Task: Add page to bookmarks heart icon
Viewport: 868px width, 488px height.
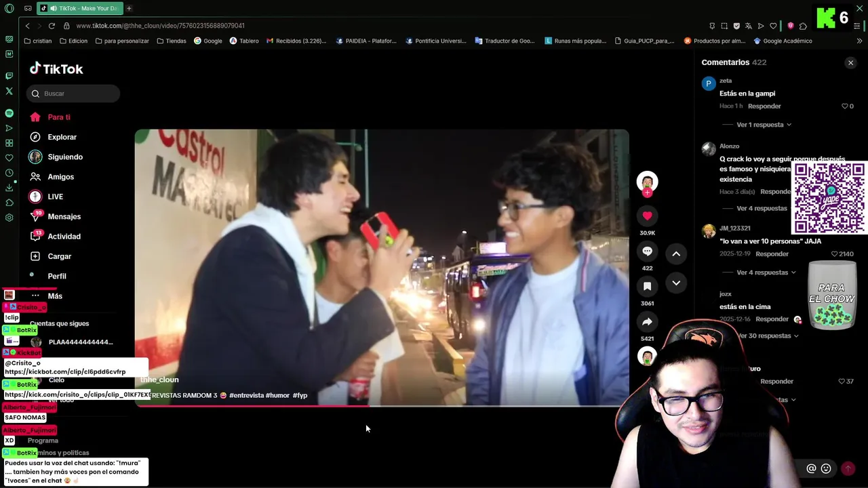Action: (x=773, y=26)
